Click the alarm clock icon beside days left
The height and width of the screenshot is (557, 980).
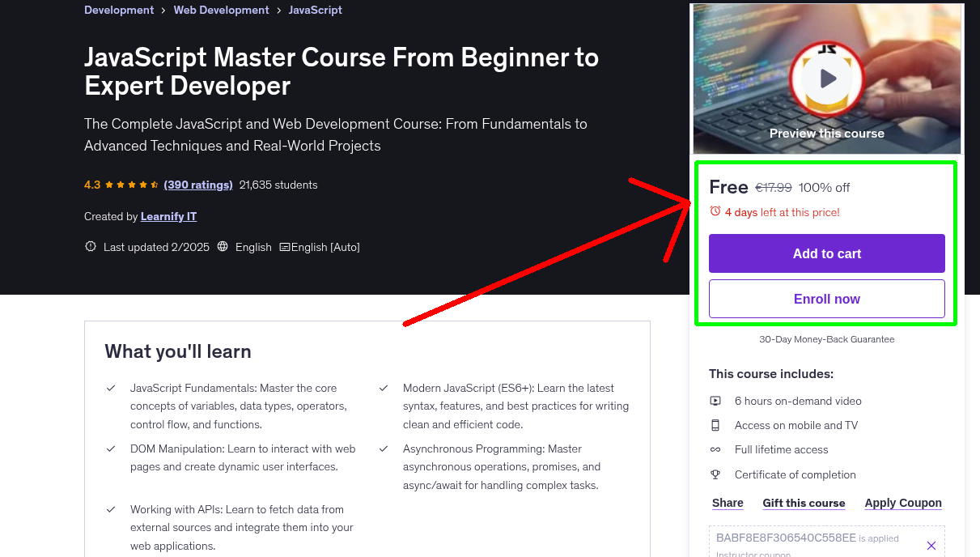click(715, 211)
